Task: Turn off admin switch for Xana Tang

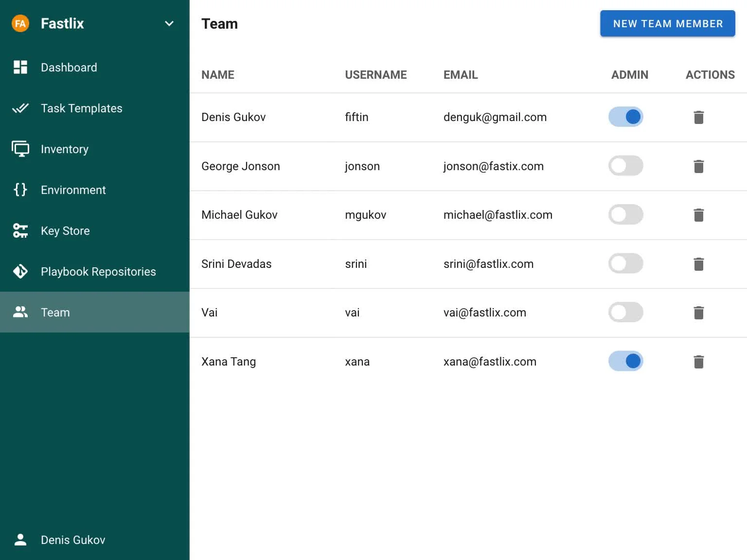Action: pyautogui.click(x=625, y=361)
